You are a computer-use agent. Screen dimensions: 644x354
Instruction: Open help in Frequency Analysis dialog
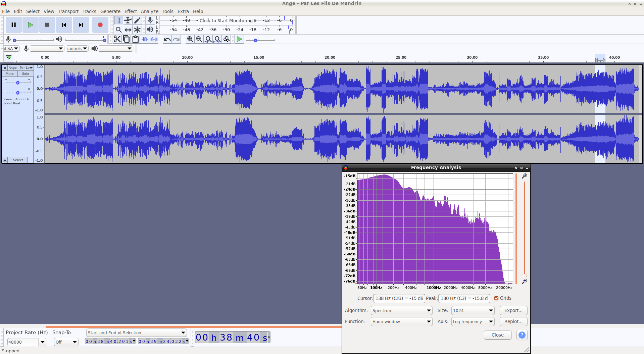pos(522,335)
